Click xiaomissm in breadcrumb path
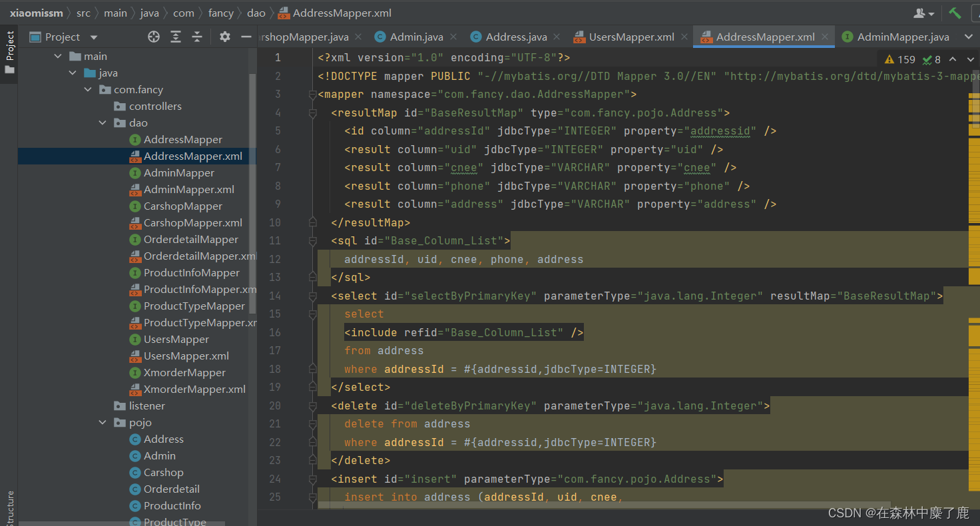The width and height of the screenshot is (980, 526). coord(36,13)
